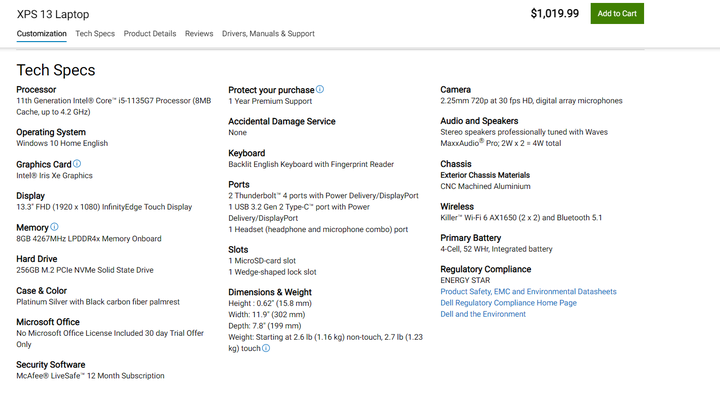Click the Memory spec heading
Image resolution: width=720 pixels, height=396 pixels.
(x=32, y=227)
